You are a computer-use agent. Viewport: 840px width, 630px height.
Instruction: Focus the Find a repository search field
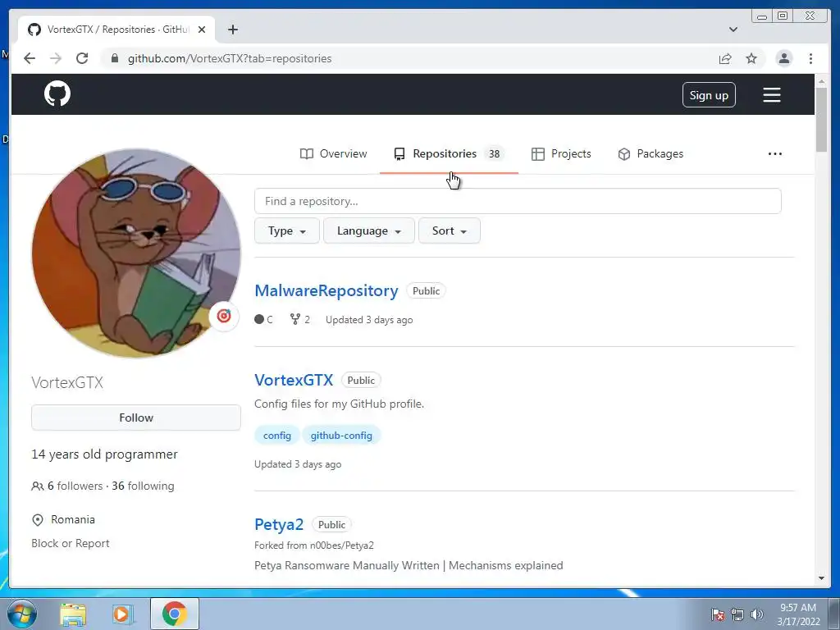518,201
